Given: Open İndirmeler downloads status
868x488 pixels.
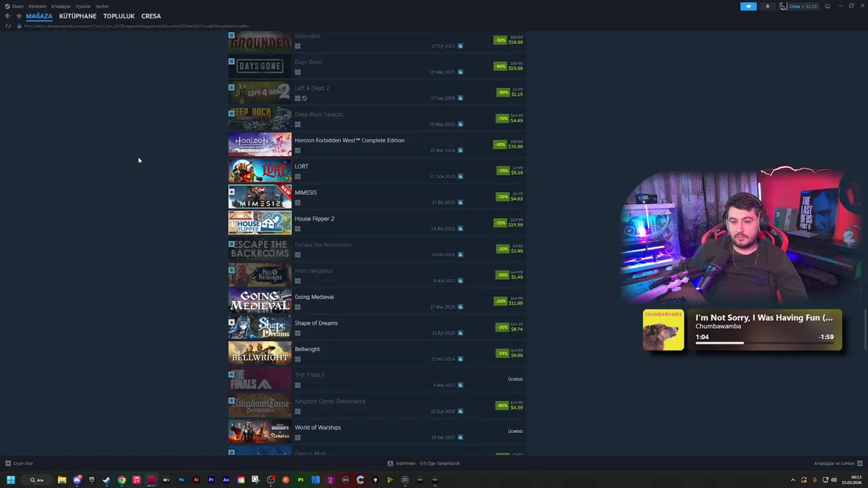Looking at the screenshot, I should pyautogui.click(x=424, y=464).
